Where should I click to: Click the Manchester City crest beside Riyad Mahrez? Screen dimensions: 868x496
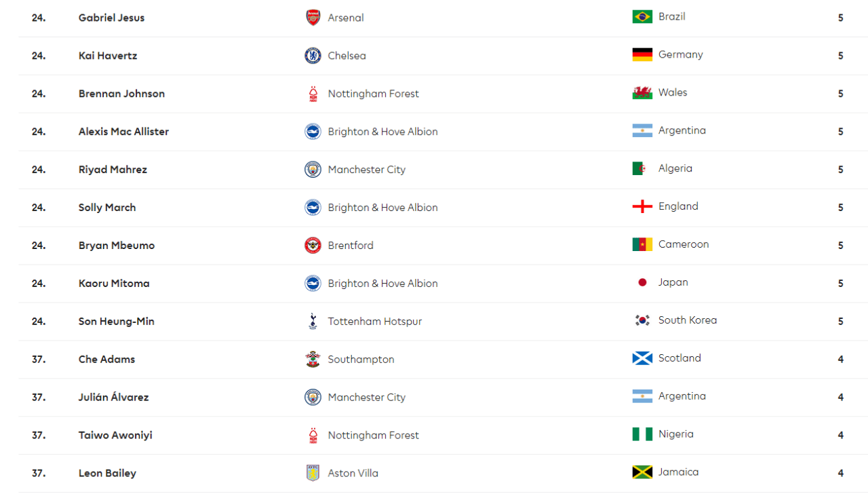(313, 170)
